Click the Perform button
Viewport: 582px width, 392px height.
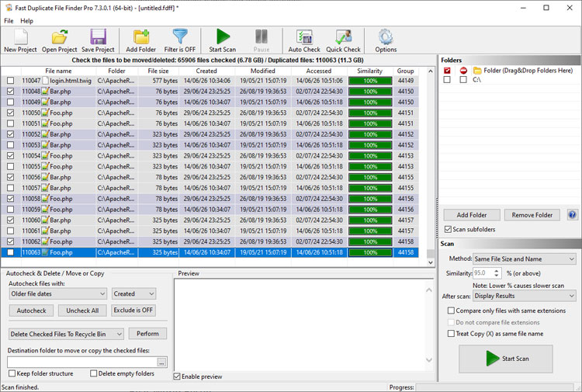(x=147, y=334)
